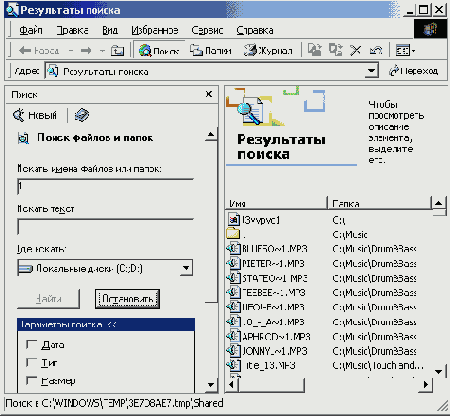The height and width of the screenshot is (416, 450).
Task: Close the Поиск search pane
Action: pyautogui.click(x=209, y=94)
